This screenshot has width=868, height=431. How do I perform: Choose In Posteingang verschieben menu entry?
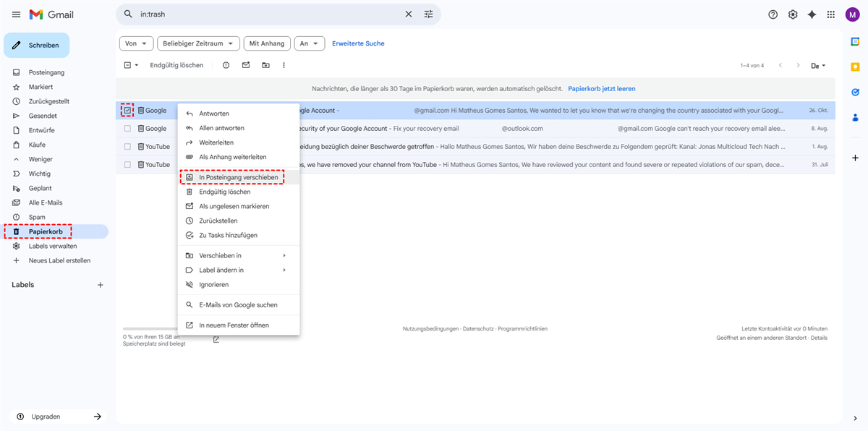click(238, 177)
